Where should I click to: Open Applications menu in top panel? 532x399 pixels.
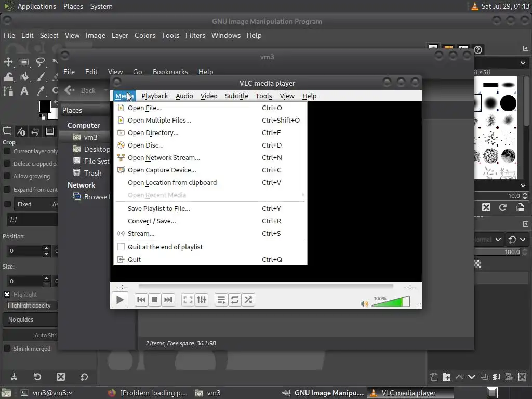(37, 6)
